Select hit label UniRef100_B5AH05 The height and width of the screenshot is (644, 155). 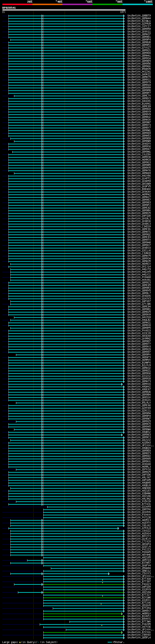coord(139,69)
